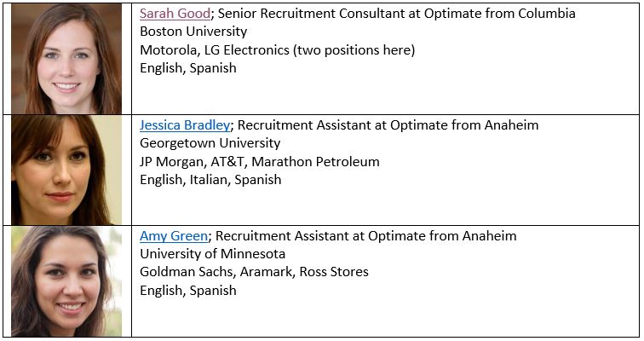Click the word Motorola
This screenshot has width=644, height=341.
click(x=168, y=50)
